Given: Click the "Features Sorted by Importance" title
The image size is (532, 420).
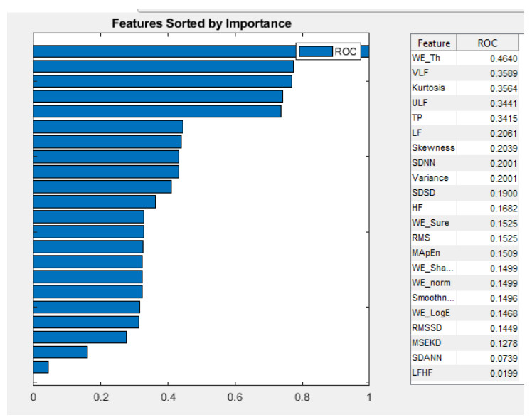Looking at the screenshot, I should 201,23.
